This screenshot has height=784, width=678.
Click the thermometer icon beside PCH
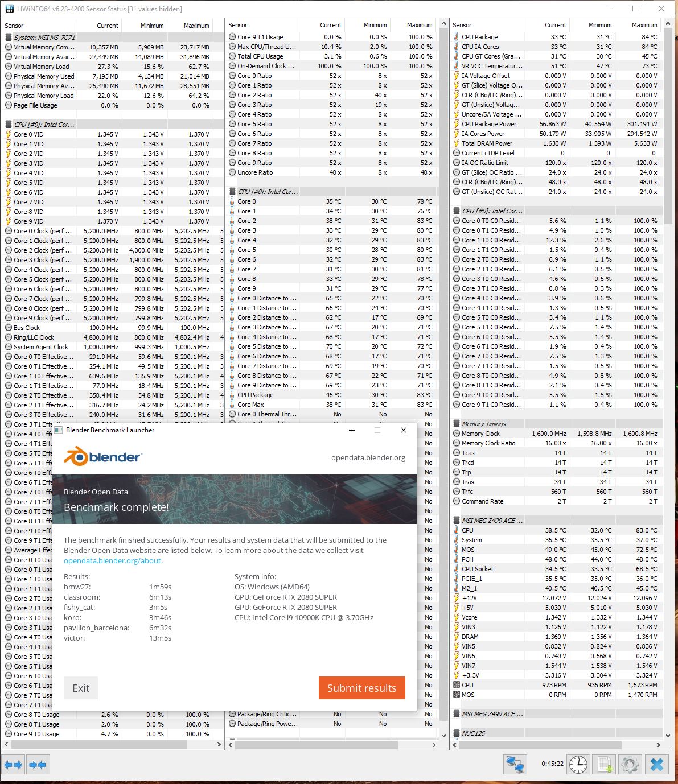[457, 559]
